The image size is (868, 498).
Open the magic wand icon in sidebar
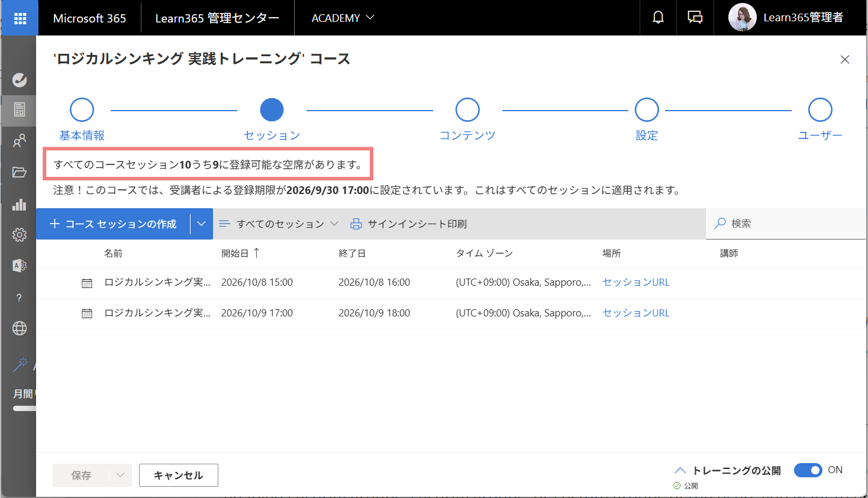click(x=21, y=364)
